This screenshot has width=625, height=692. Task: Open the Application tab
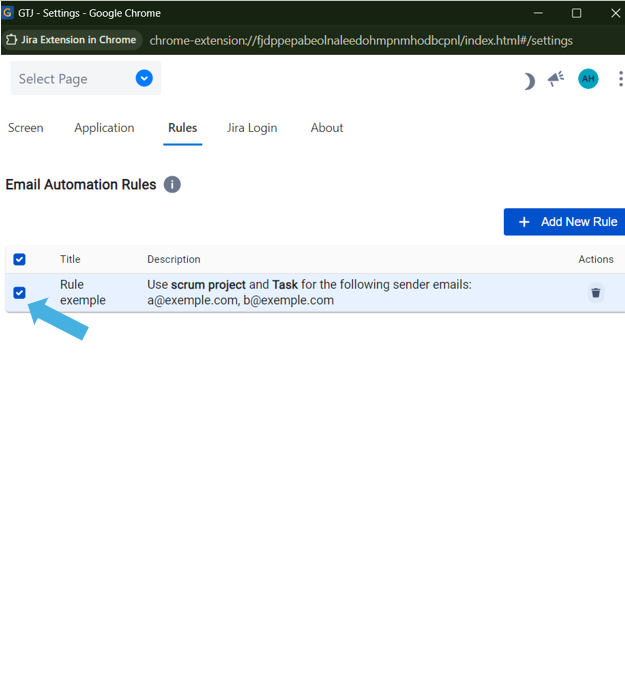[x=104, y=128]
